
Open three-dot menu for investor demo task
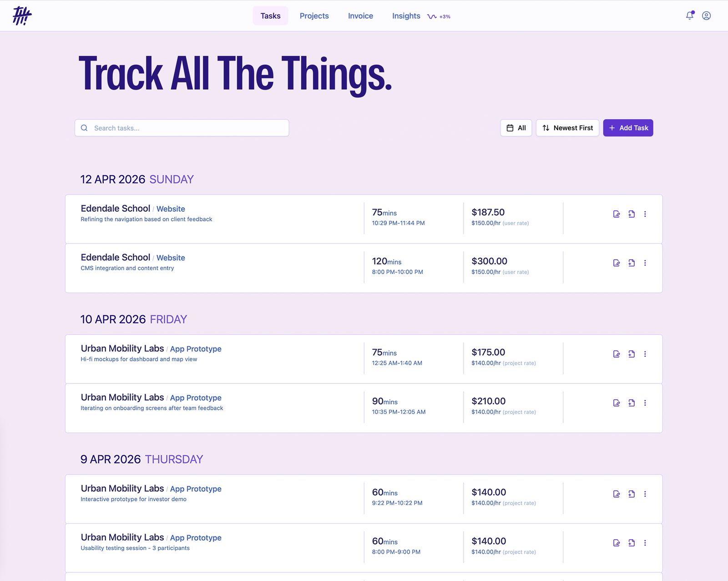pyautogui.click(x=645, y=494)
